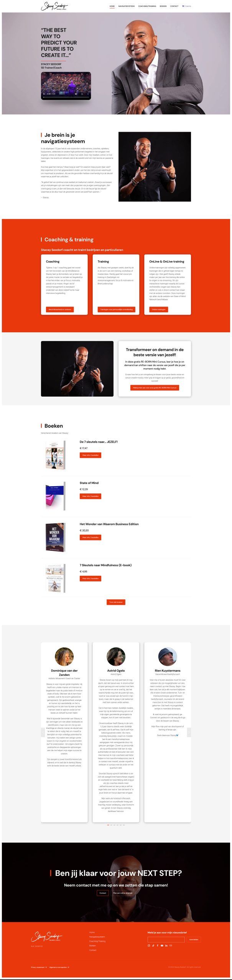
Task: Open the shopping cart icon
Action: pos(183,6)
